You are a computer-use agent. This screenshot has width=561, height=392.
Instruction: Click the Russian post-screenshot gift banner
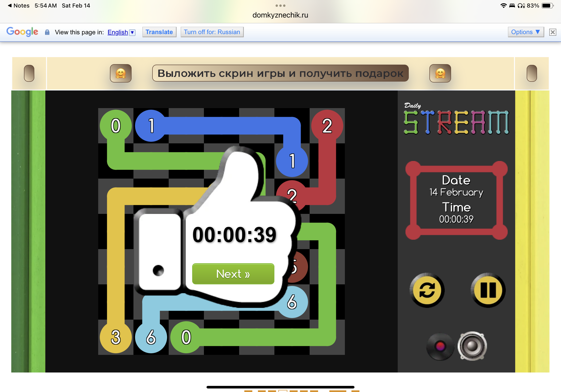coord(280,73)
